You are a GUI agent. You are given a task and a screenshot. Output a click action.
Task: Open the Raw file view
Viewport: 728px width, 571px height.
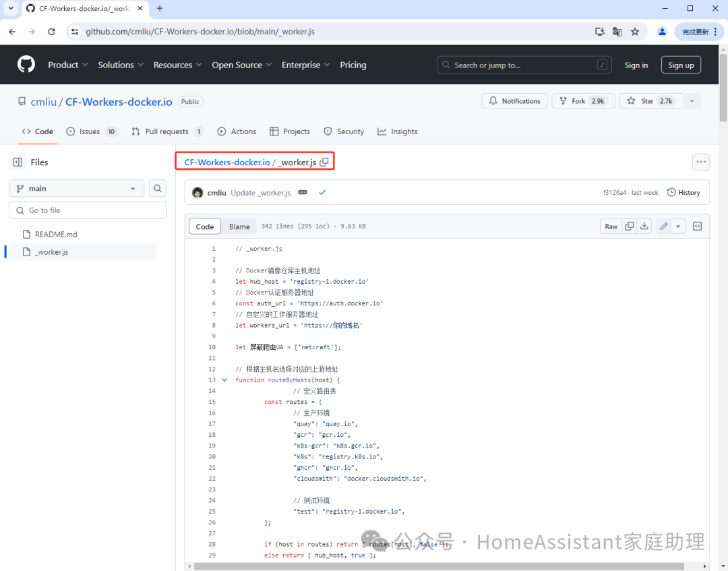[611, 226]
